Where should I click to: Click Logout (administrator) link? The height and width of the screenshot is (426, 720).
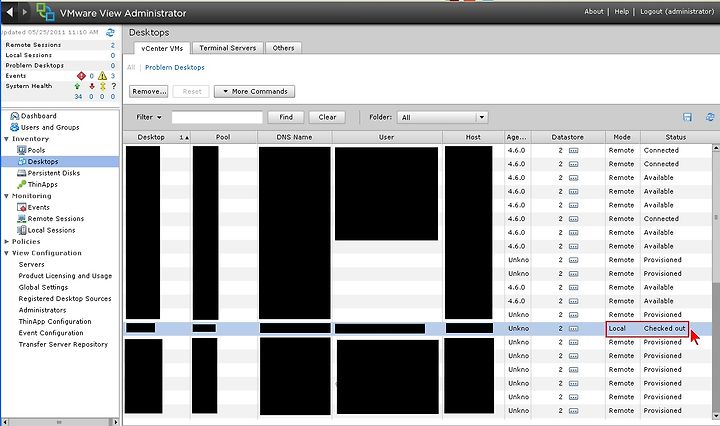(x=677, y=11)
